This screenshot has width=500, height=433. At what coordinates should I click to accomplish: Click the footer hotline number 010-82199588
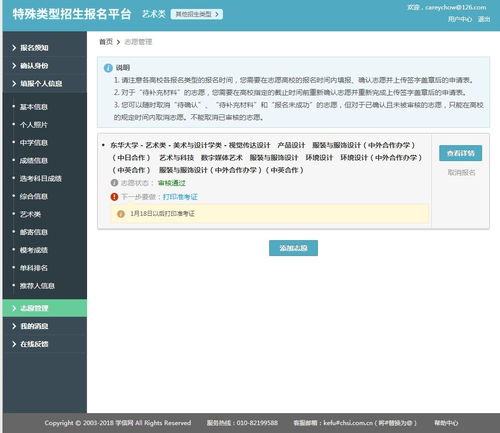[x=257, y=423]
